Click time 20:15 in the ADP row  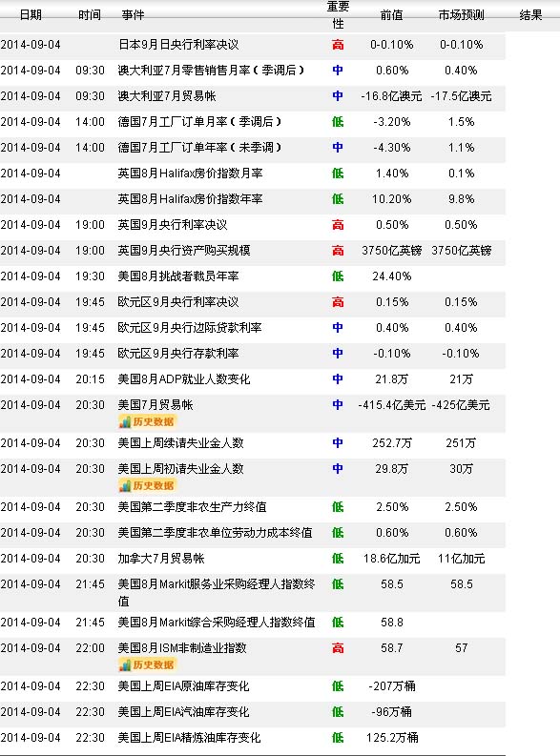(x=90, y=379)
